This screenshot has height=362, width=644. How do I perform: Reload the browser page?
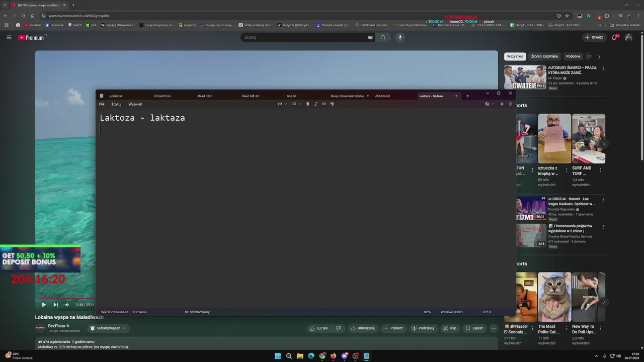(23, 16)
